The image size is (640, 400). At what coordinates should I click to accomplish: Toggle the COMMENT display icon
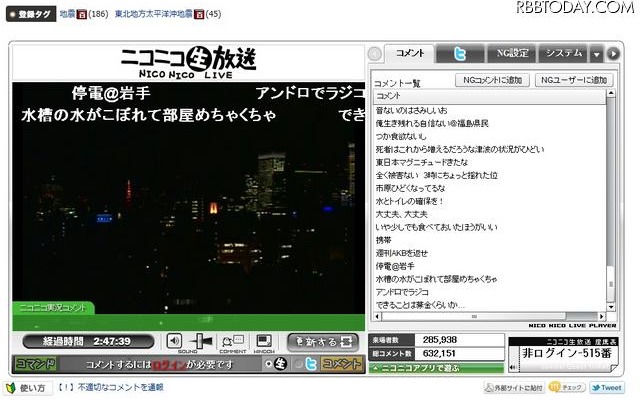[233, 341]
